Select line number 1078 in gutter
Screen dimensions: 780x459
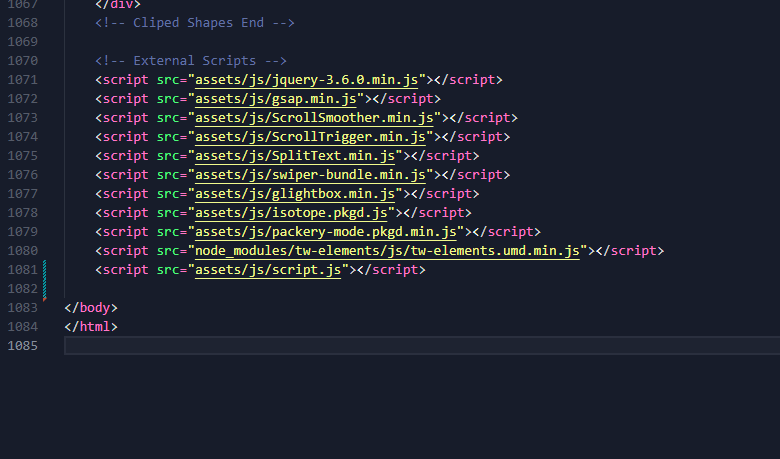click(x=22, y=213)
